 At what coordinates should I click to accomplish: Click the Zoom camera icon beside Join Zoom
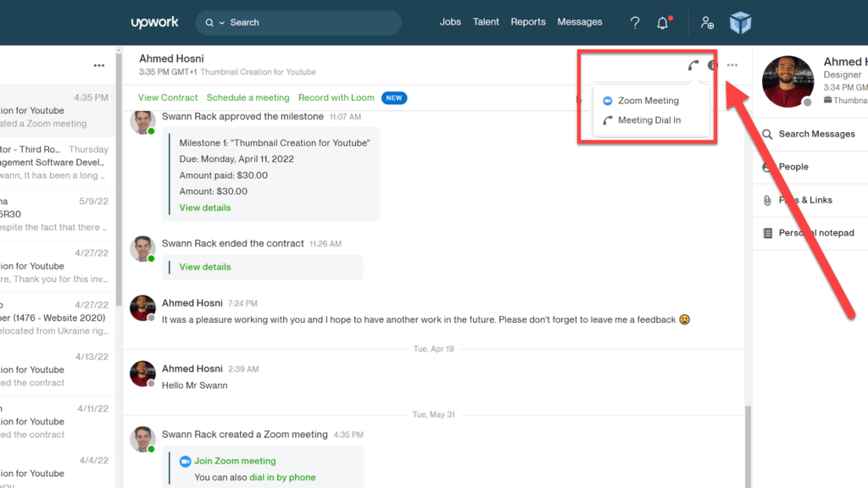tap(185, 462)
